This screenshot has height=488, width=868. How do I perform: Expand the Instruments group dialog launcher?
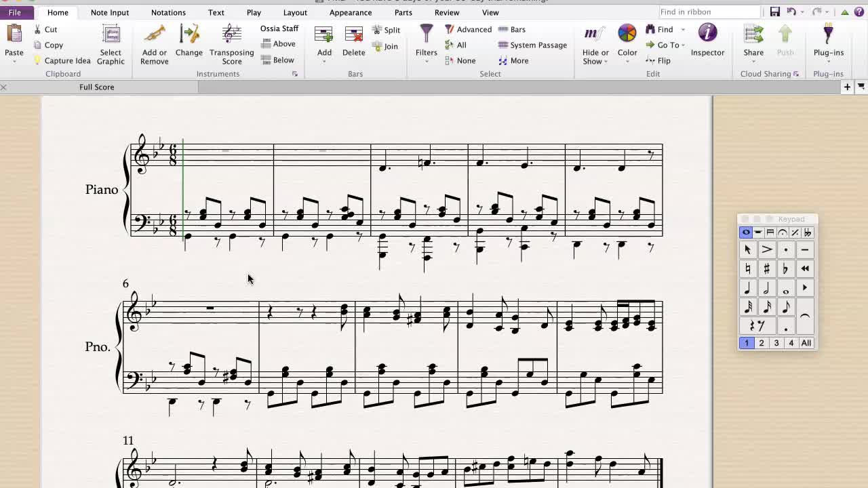pyautogui.click(x=295, y=74)
